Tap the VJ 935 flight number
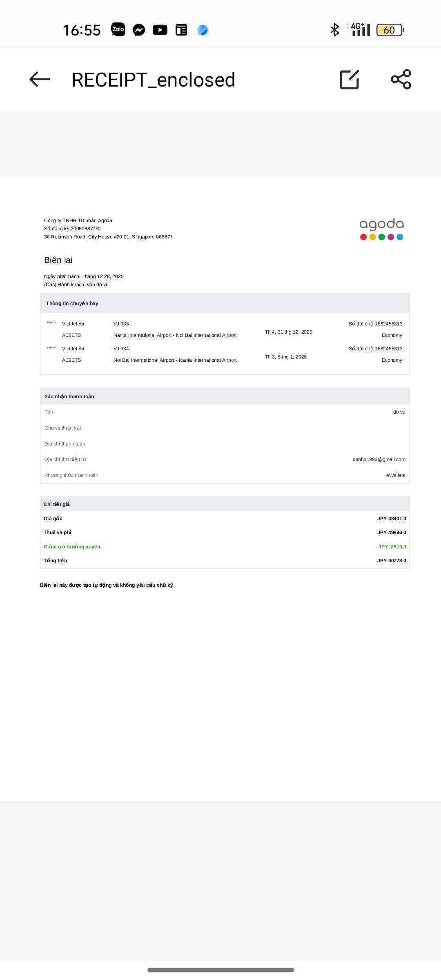Image resolution: width=441 pixels, height=980 pixels. [x=121, y=324]
